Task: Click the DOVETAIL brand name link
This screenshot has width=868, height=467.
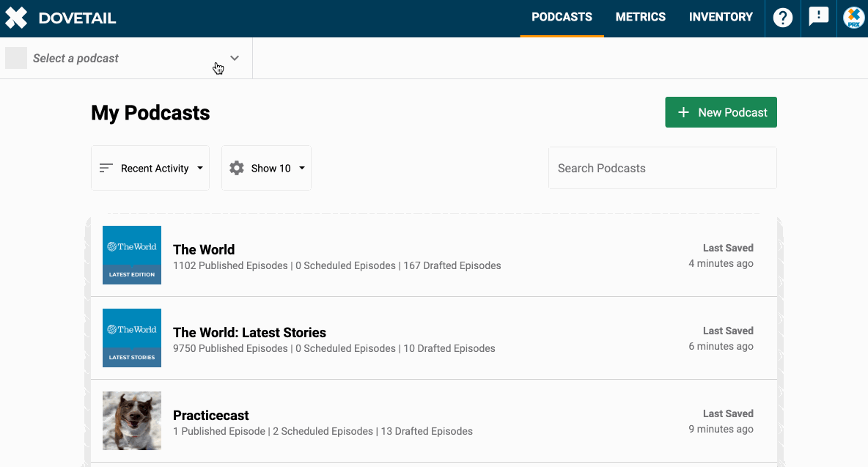Action: tap(78, 18)
